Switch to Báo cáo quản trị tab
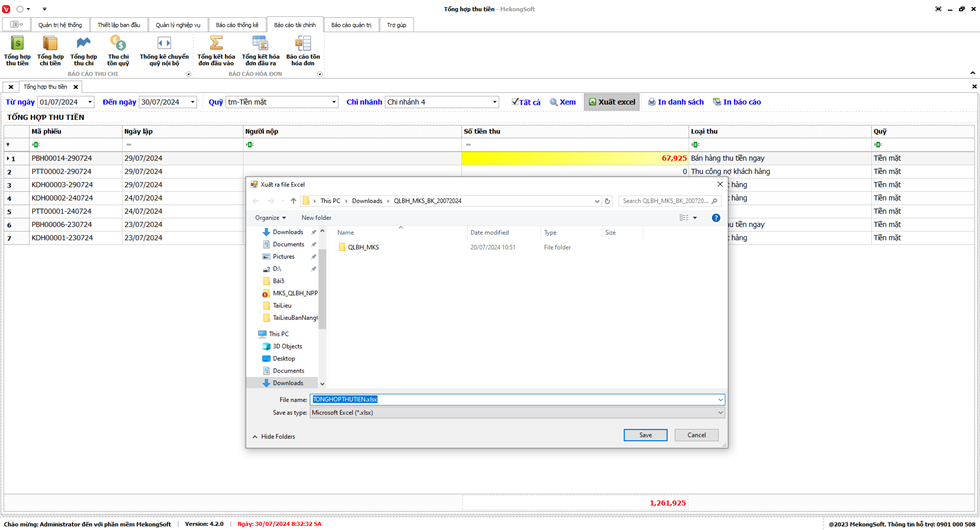This screenshot has height=530, width=980. pyautogui.click(x=351, y=25)
